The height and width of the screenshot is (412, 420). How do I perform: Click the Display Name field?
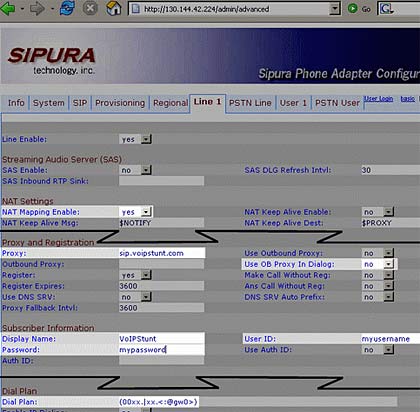162,339
